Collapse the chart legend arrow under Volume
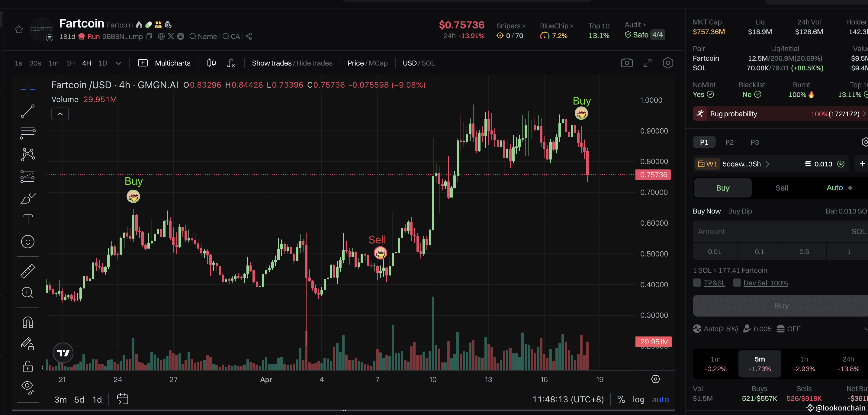The image size is (868, 415). tap(60, 114)
